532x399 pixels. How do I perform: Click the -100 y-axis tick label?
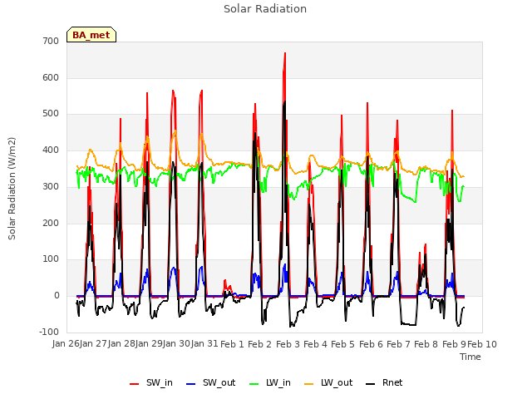[x=49, y=332]
